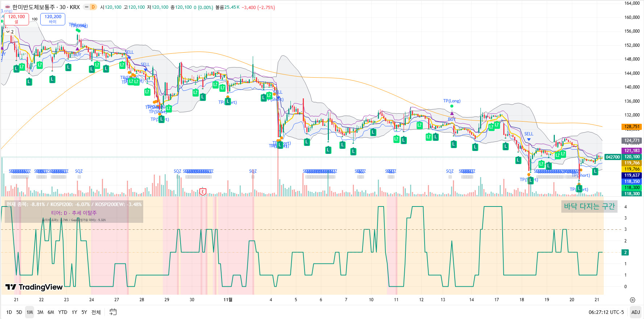This screenshot has height=319, width=644.
Task: Select the 1D time range
Action: click(x=9, y=312)
